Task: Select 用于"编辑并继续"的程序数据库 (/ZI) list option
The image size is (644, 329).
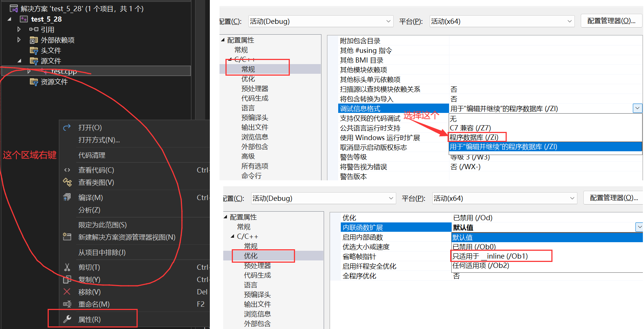Action: (545, 147)
